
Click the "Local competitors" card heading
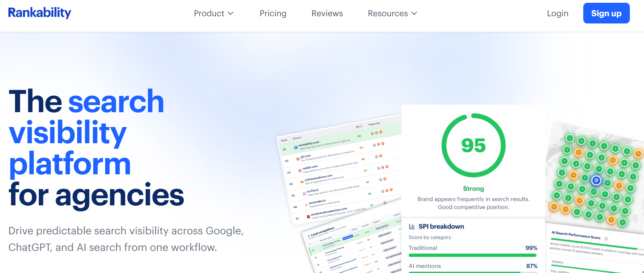(x=323, y=232)
